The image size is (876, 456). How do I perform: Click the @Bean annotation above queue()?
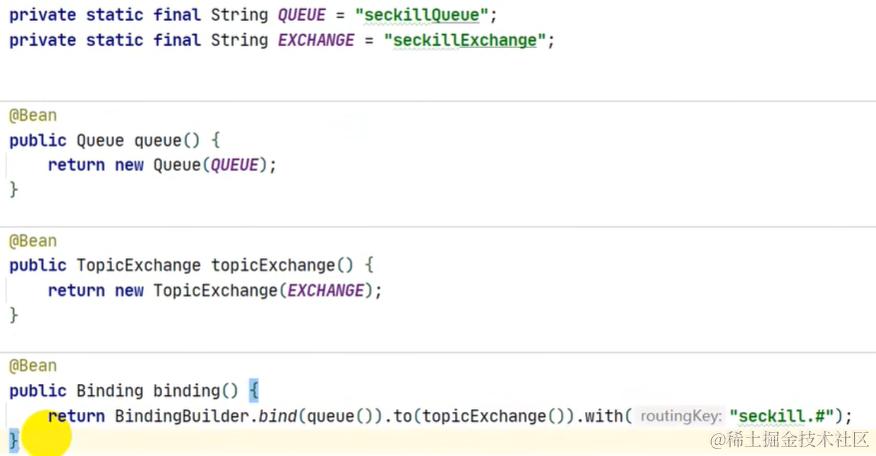[x=33, y=116]
